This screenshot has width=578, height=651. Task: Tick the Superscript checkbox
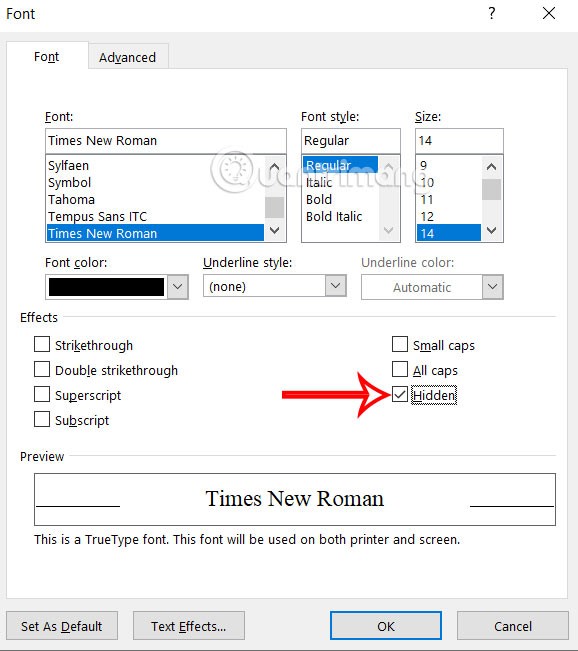pyautogui.click(x=42, y=394)
